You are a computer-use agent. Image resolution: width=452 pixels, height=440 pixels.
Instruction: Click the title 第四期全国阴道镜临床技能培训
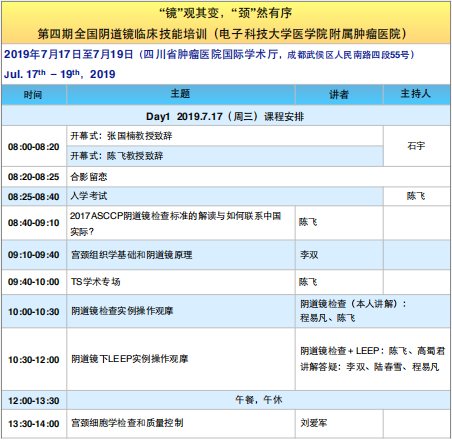click(122, 34)
